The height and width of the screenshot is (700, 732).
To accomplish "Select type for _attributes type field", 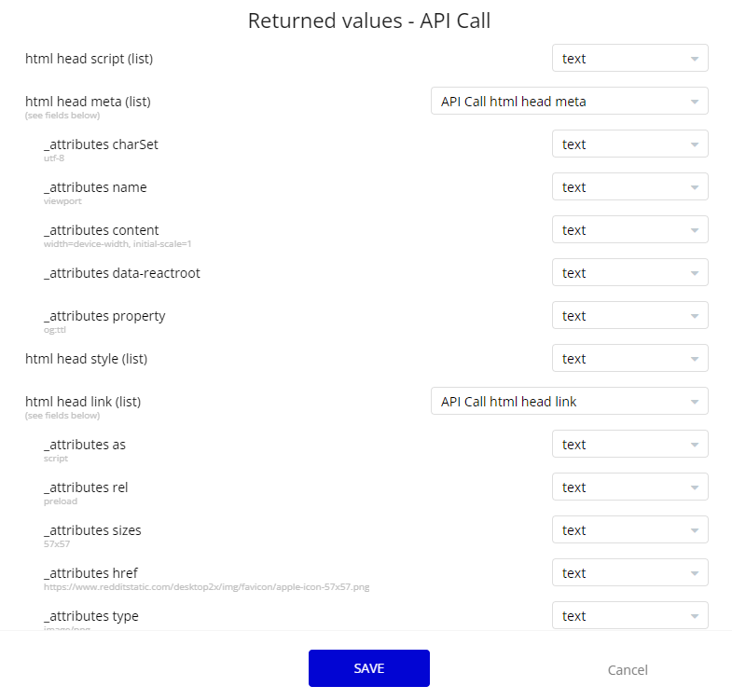I will 629,616.
